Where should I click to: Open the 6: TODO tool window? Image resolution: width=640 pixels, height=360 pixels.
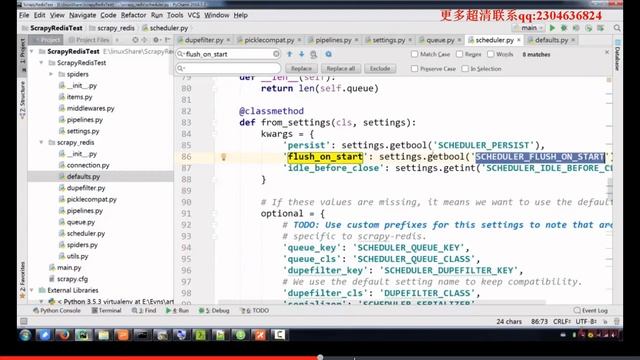pos(255,311)
